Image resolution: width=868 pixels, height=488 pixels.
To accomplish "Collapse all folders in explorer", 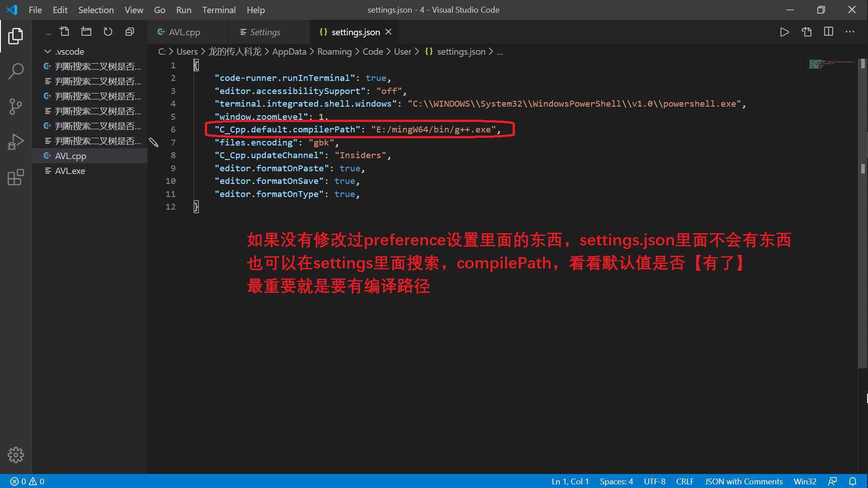I will tap(130, 32).
